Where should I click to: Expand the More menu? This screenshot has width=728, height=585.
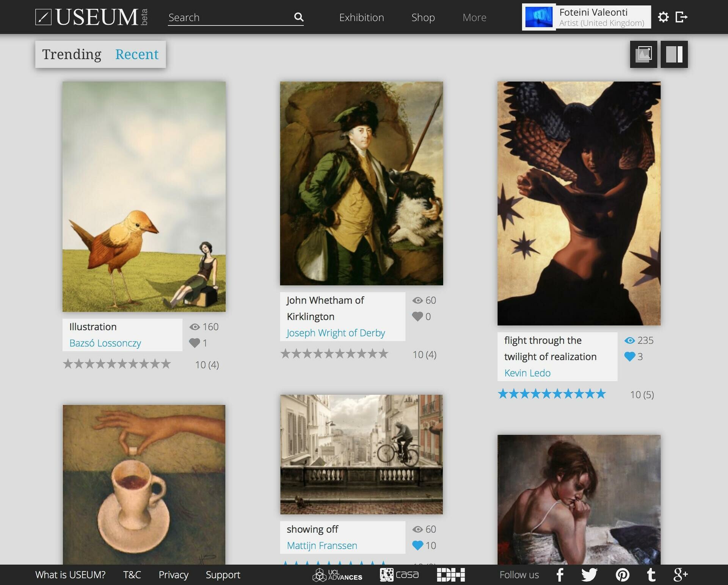pyautogui.click(x=474, y=17)
